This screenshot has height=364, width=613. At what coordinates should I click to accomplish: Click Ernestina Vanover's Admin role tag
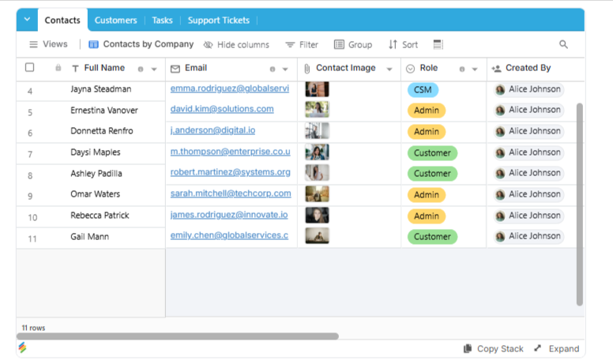click(x=427, y=110)
